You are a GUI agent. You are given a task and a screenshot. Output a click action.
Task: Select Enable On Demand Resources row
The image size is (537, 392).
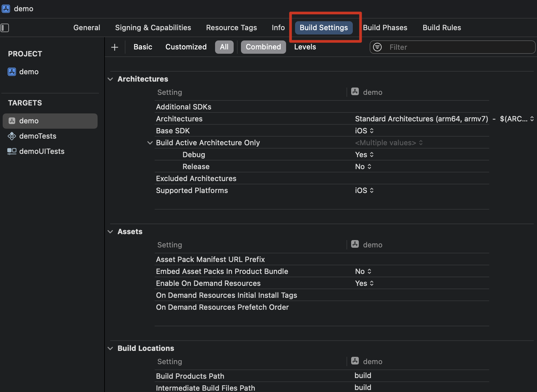point(322,283)
